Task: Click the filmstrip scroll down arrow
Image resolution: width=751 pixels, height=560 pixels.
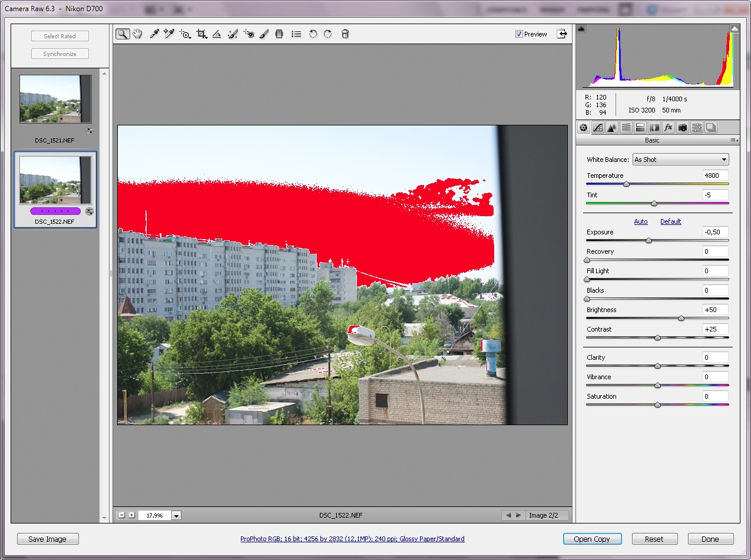Action: click(x=105, y=518)
